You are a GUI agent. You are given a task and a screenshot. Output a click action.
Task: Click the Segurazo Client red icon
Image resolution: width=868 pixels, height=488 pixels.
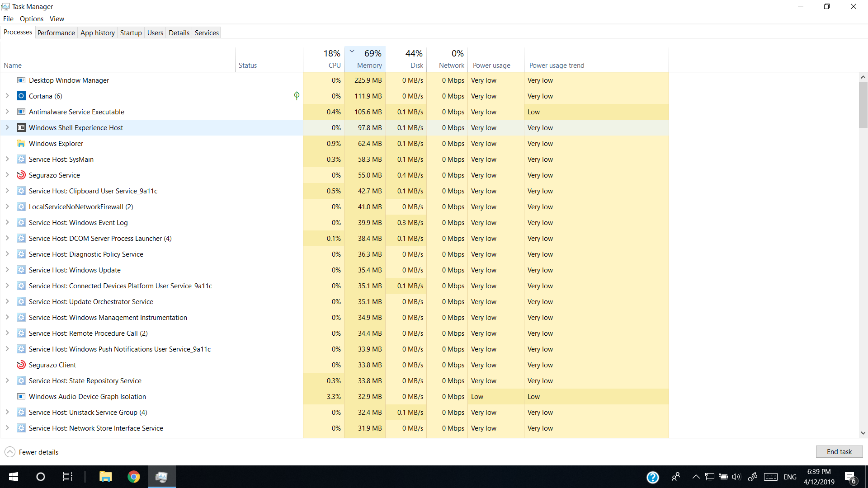[x=21, y=365]
